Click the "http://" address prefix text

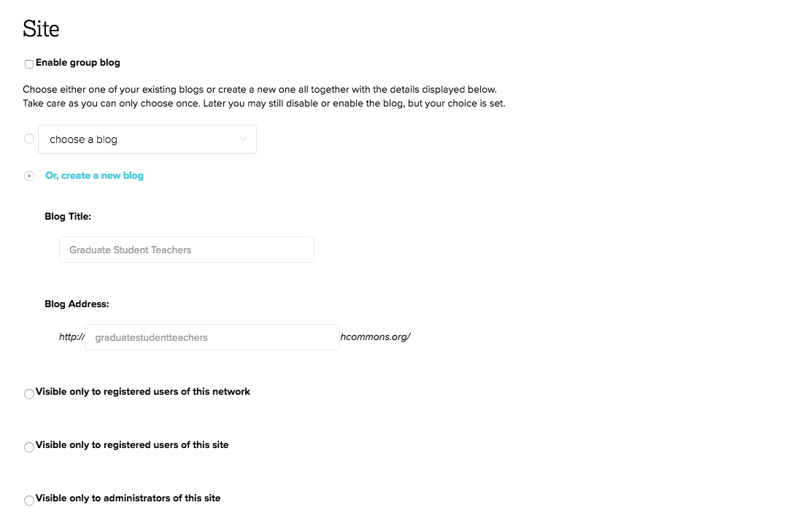(x=71, y=337)
